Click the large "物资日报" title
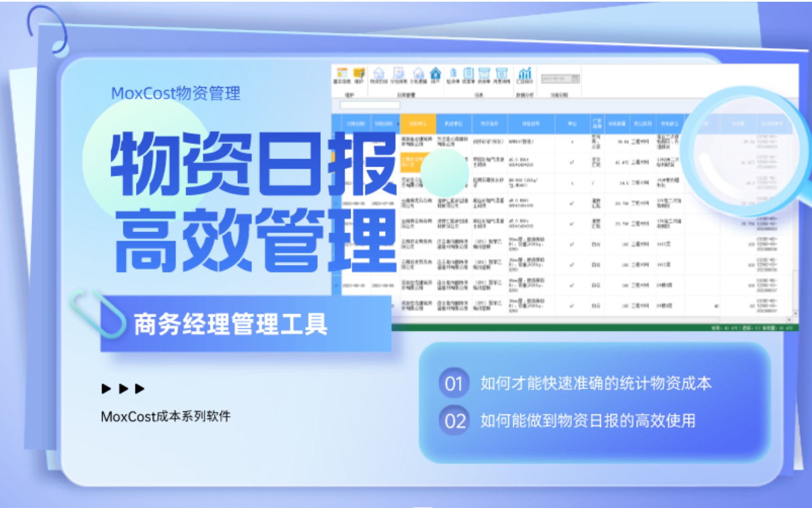 (253, 164)
